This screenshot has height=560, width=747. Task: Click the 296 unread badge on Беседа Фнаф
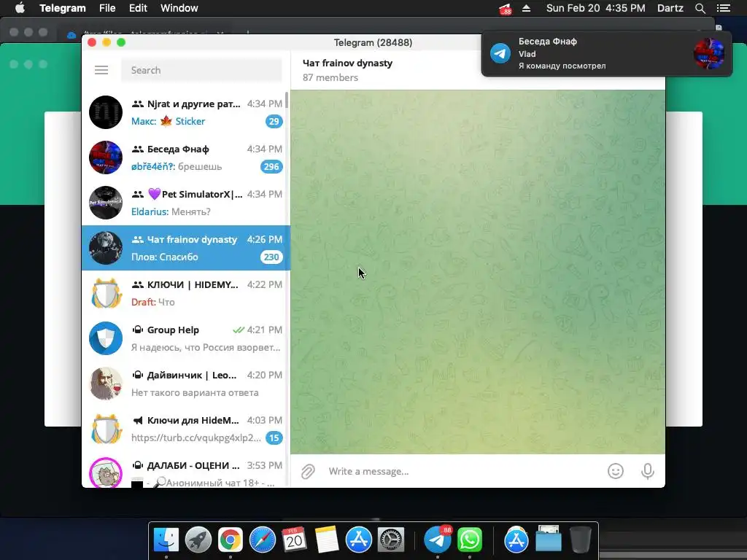271,167
